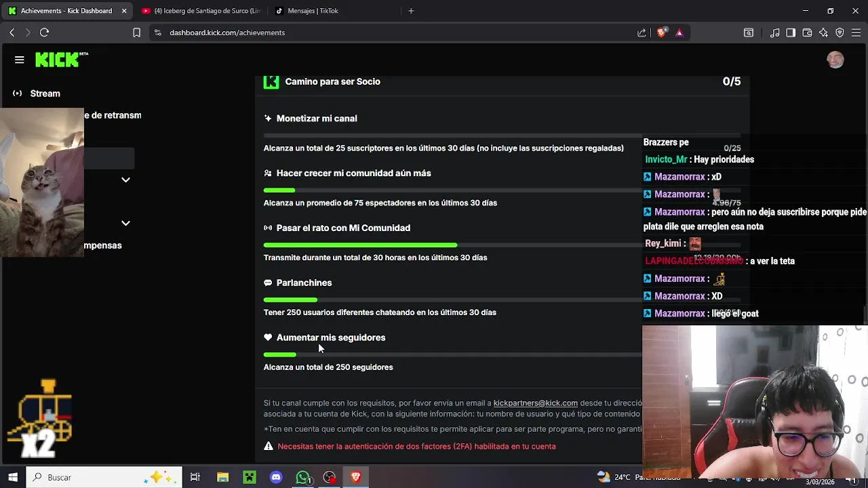Viewport: 868px width, 488px height.
Task: Click Hacer crecer mi comunidad aún más
Action: pyautogui.click(x=353, y=173)
